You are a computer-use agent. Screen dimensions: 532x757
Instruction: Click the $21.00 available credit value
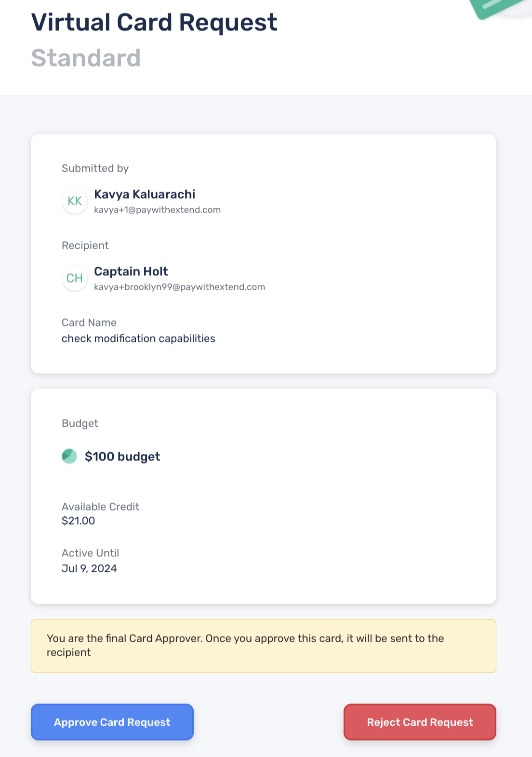point(78,521)
